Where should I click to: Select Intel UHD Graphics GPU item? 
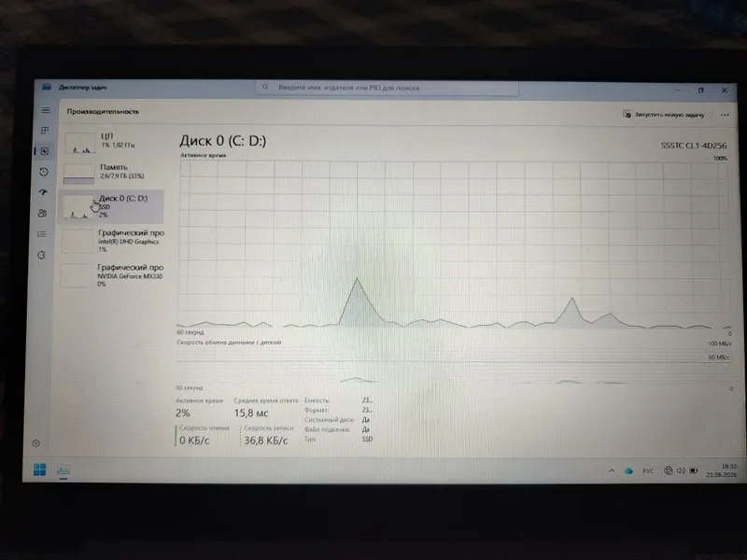point(112,241)
